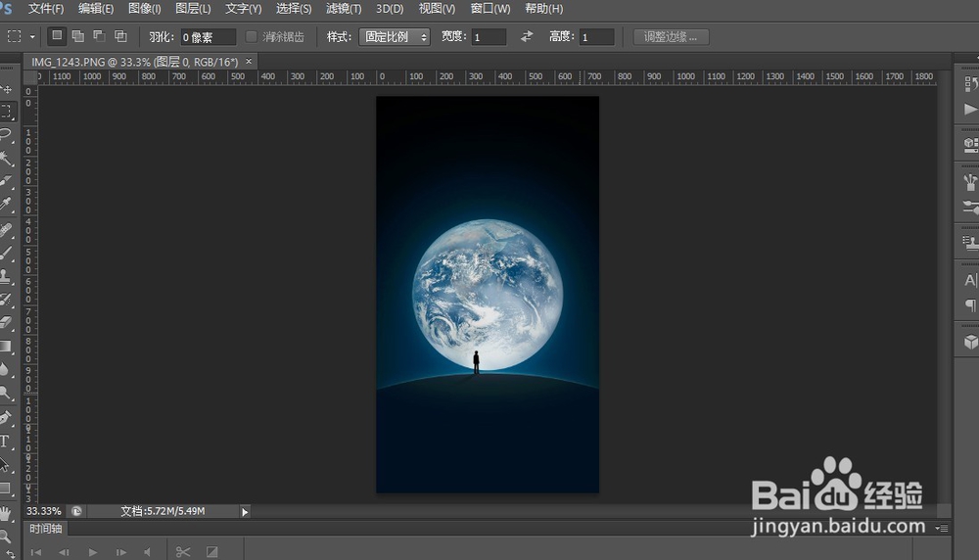979x560 pixels.
Task: Select the Dodge tool
Action: pos(6,393)
